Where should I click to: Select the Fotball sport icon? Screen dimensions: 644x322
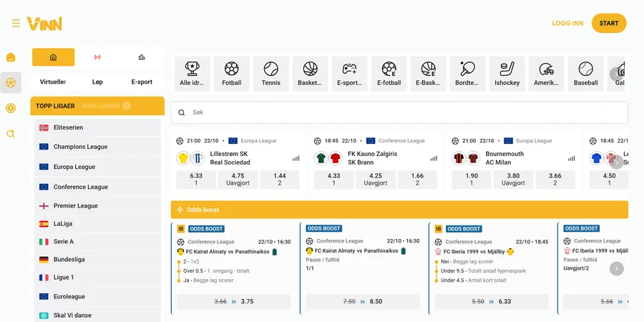[232, 74]
